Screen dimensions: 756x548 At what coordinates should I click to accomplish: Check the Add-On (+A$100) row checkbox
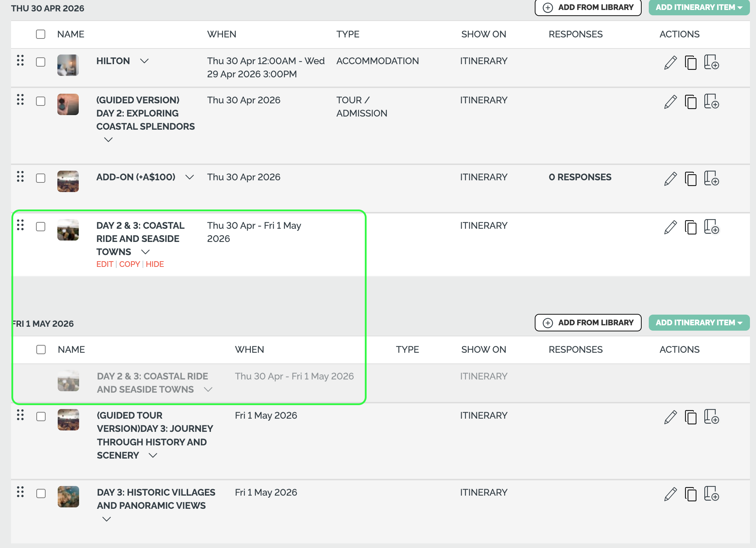tap(41, 178)
